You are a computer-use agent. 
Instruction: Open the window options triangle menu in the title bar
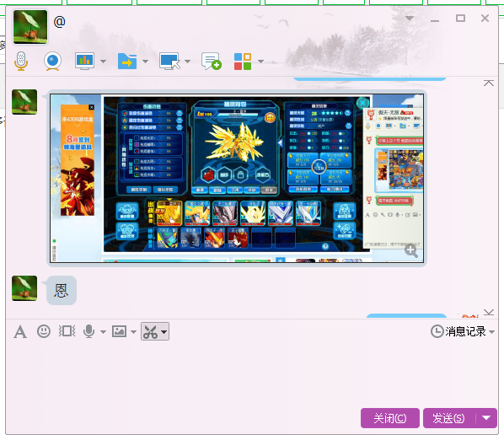(409, 18)
